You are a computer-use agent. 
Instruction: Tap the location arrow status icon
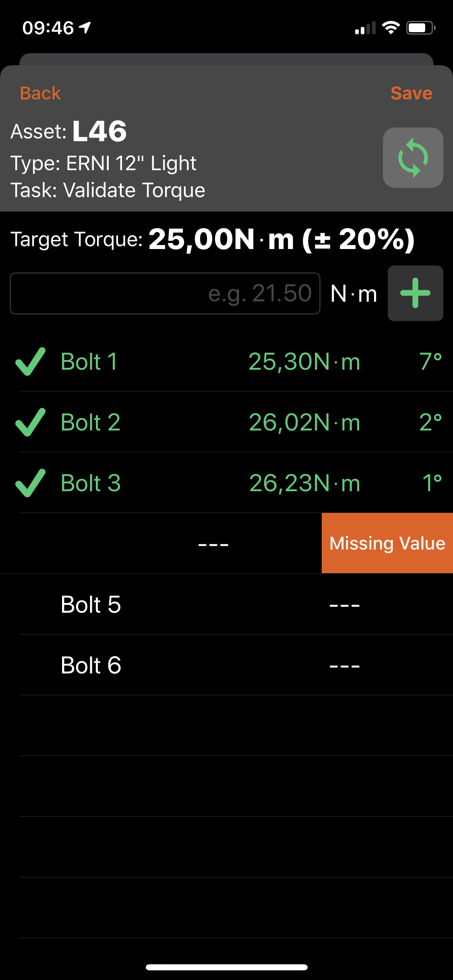coord(85,28)
